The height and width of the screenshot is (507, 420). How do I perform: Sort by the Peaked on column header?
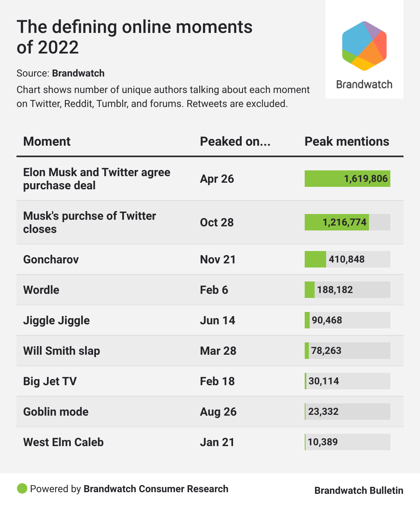(x=235, y=142)
